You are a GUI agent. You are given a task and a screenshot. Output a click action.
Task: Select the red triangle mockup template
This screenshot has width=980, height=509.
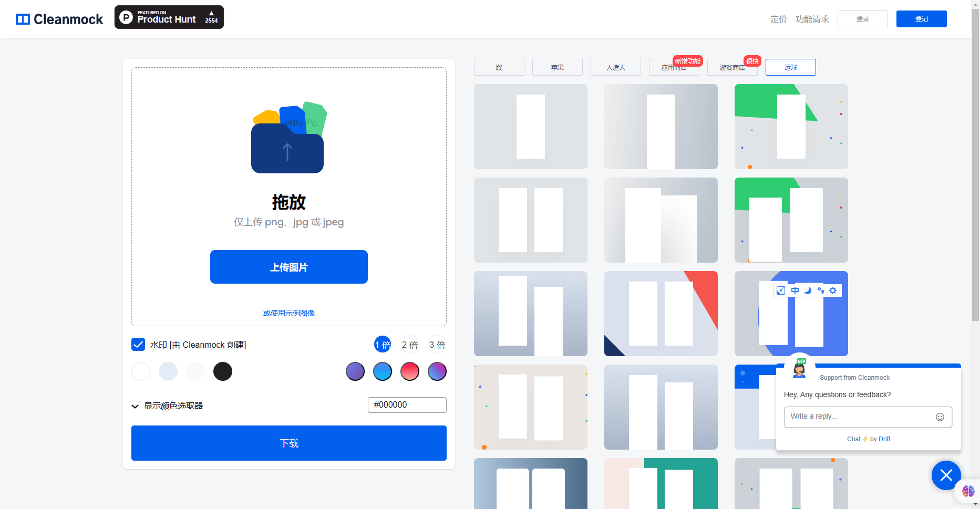[x=661, y=314]
